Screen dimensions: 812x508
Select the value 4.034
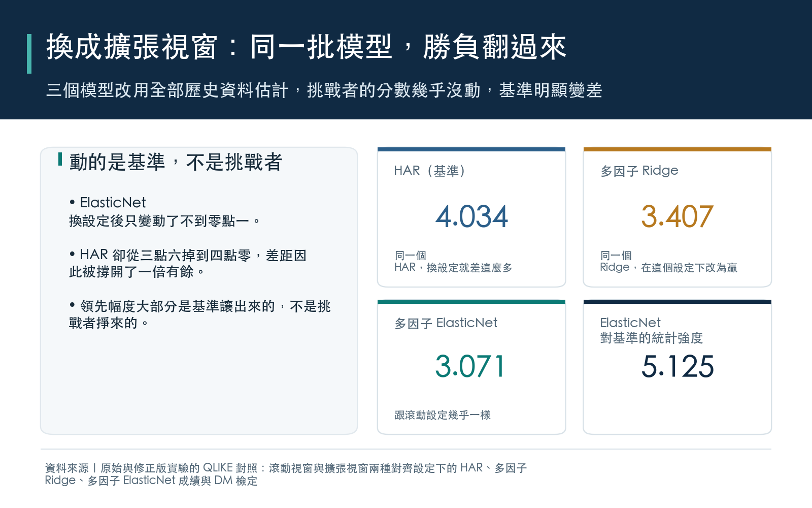coord(471,216)
